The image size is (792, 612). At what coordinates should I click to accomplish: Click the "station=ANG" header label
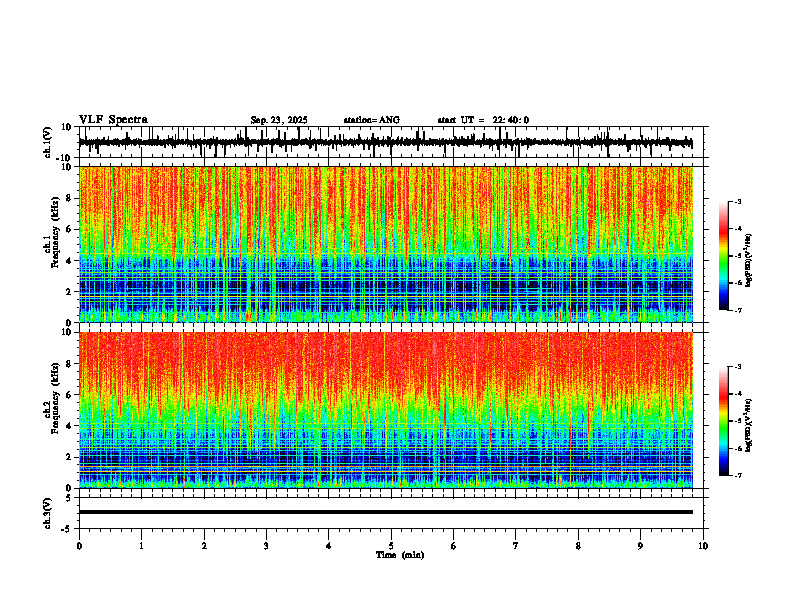click(x=372, y=120)
